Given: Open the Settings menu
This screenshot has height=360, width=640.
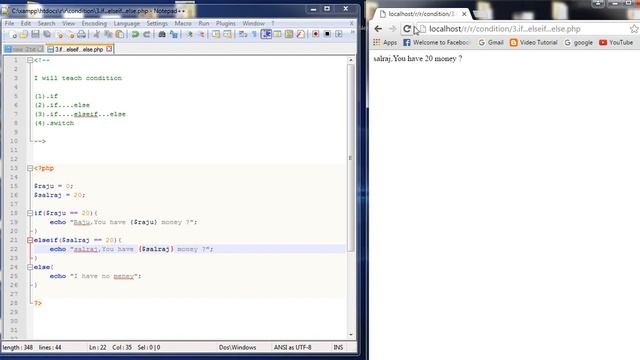Looking at the screenshot, I should [x=157, y=24].
